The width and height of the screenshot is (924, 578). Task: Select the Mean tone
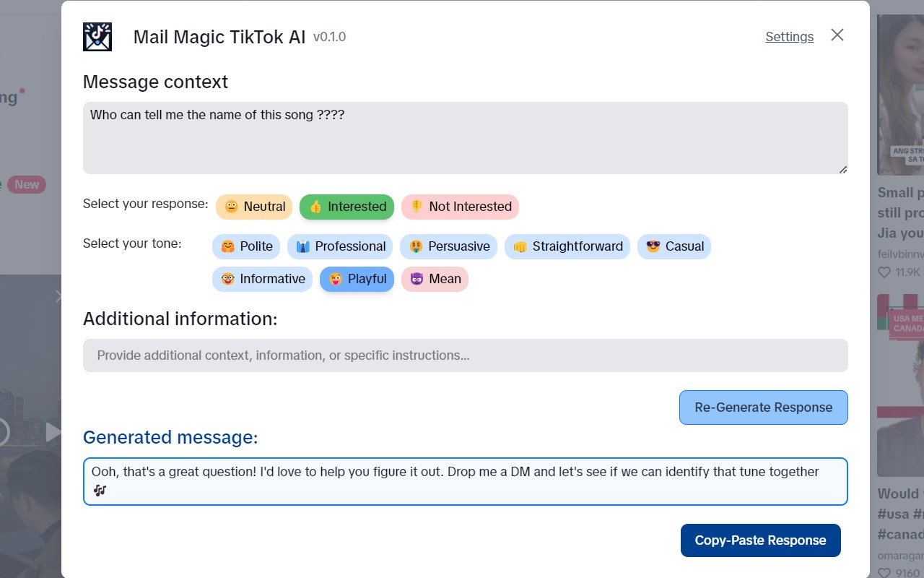pyautogui.click(x=435, y=279)
